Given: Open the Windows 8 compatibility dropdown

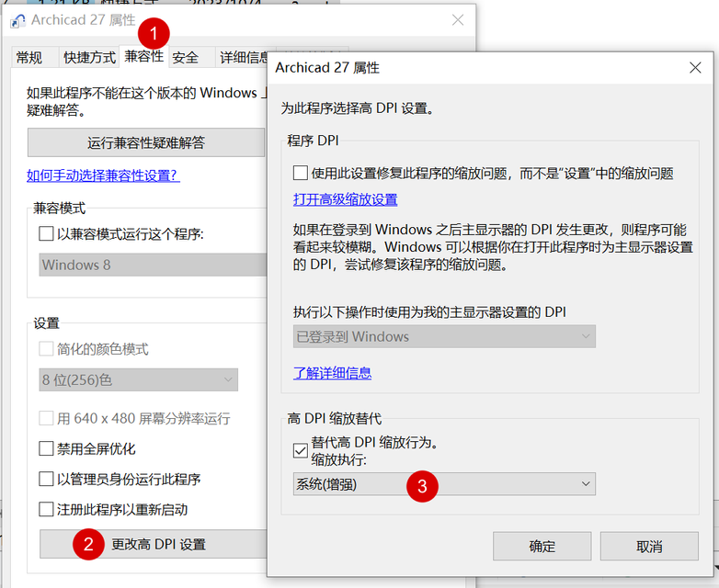Looking at the screenshot, I should 154,265.
